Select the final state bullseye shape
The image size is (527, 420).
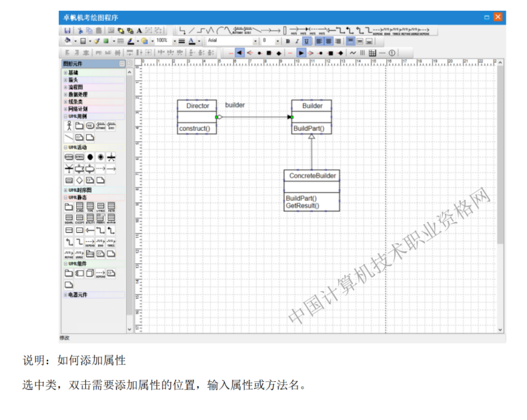click(101, 157)
